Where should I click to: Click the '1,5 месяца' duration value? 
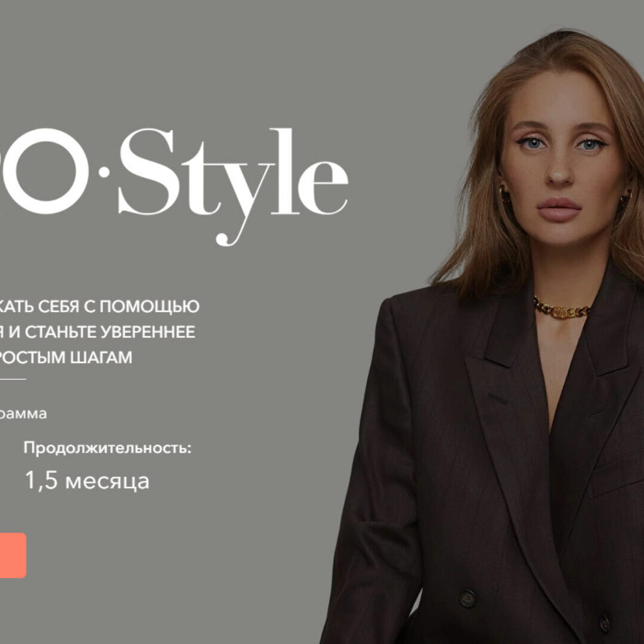point(87,481)
